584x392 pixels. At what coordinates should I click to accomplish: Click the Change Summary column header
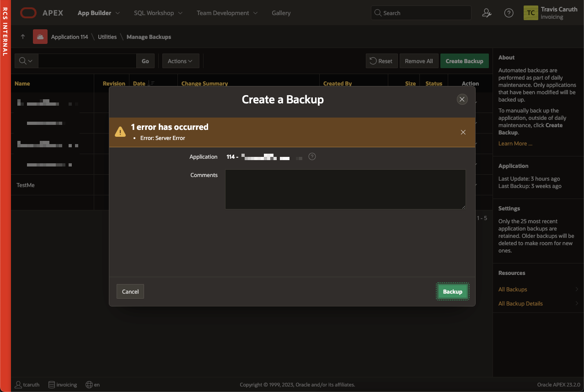204,83
